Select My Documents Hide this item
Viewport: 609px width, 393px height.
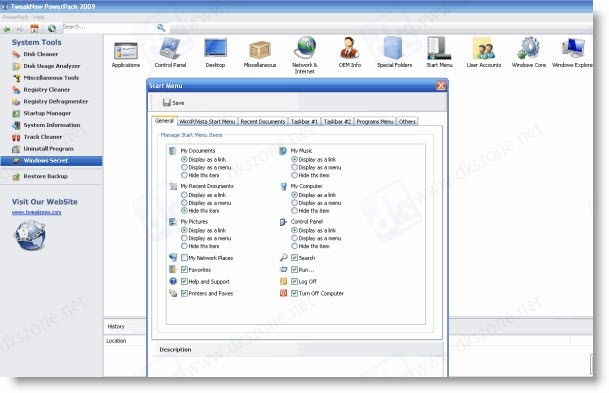tap(184, 175)
